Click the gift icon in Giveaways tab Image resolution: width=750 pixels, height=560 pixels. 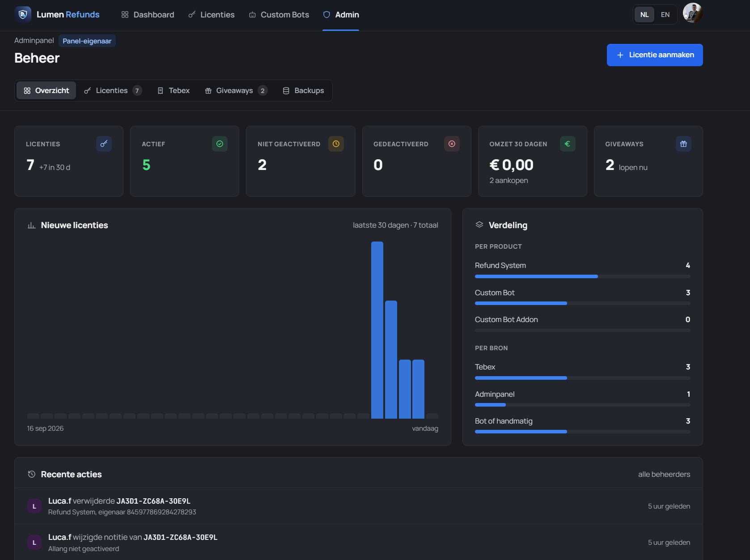208,91
